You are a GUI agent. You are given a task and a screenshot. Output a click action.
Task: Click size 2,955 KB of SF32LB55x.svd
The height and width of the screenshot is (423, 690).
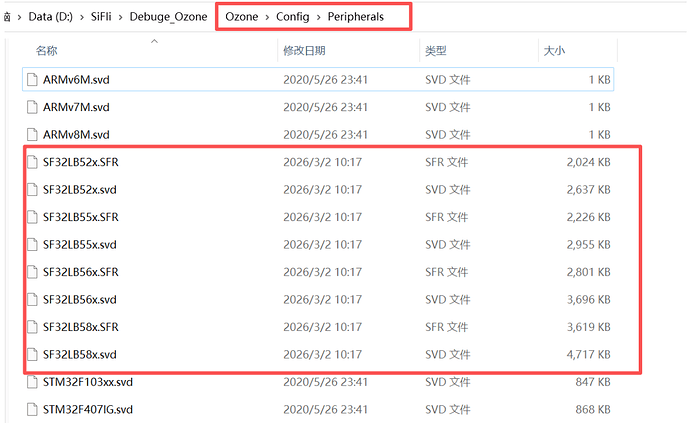pos(588,244)
